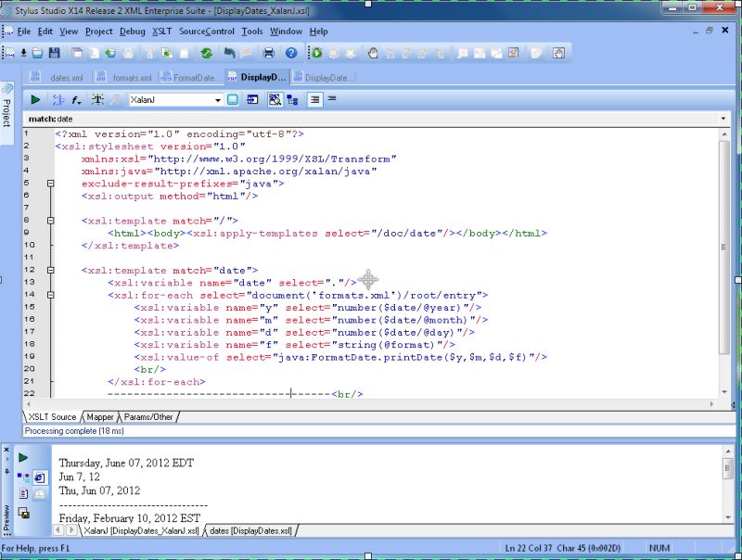
Task: Click the Preview in browser icon in preview pane
Action: coord(39,477)
